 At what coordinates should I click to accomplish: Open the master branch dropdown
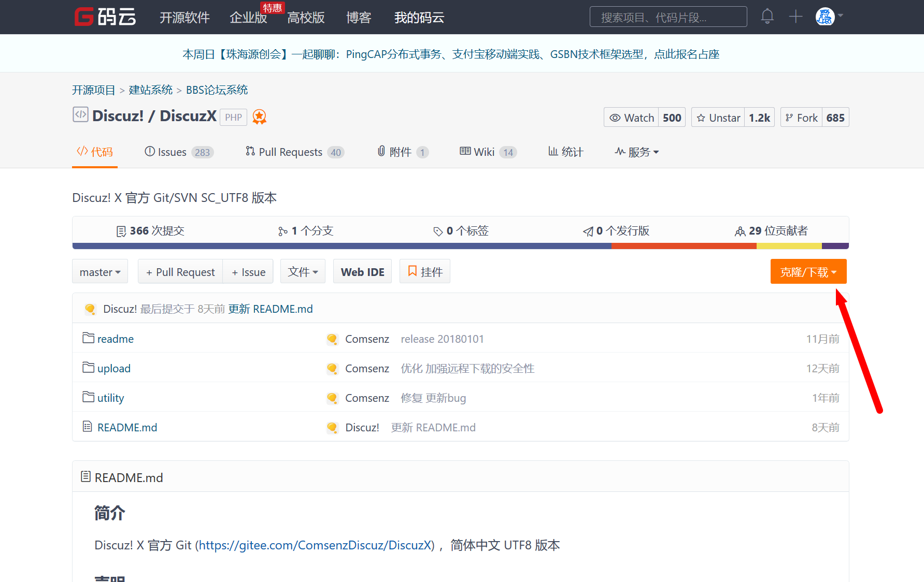pyautogui.click(x=99, y=271)
